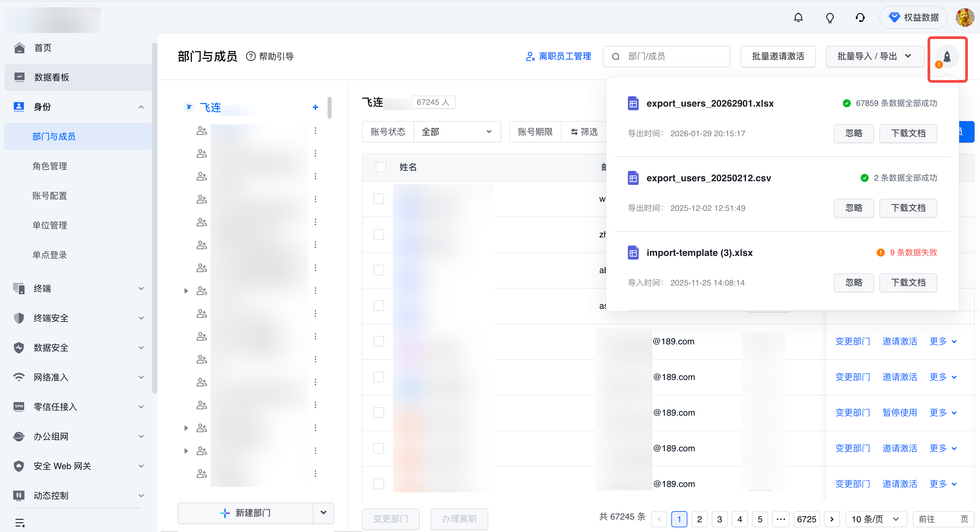Go to the 首页 menu item
This screenshot has width=980, height=532.
[78, 48]
